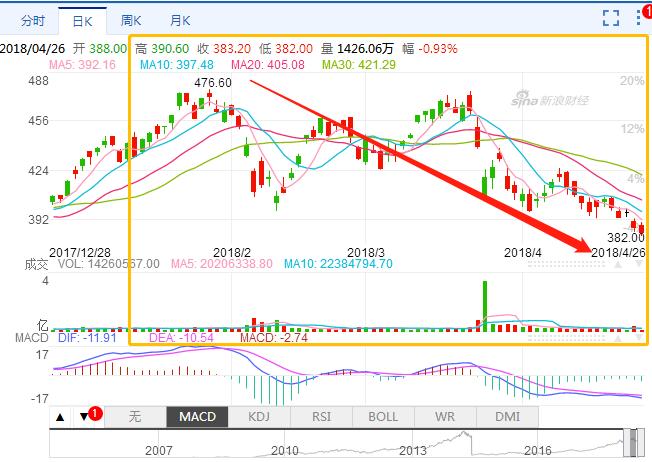Switch to the BOLL indicator

tap(383, 417)
